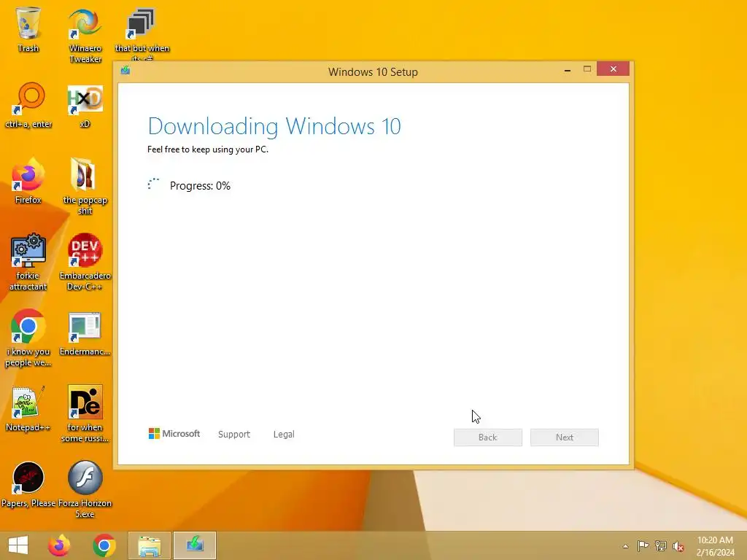Viewport: 747px width, 560px height.
Task: Open the Support link
Action: pos(234,435)
